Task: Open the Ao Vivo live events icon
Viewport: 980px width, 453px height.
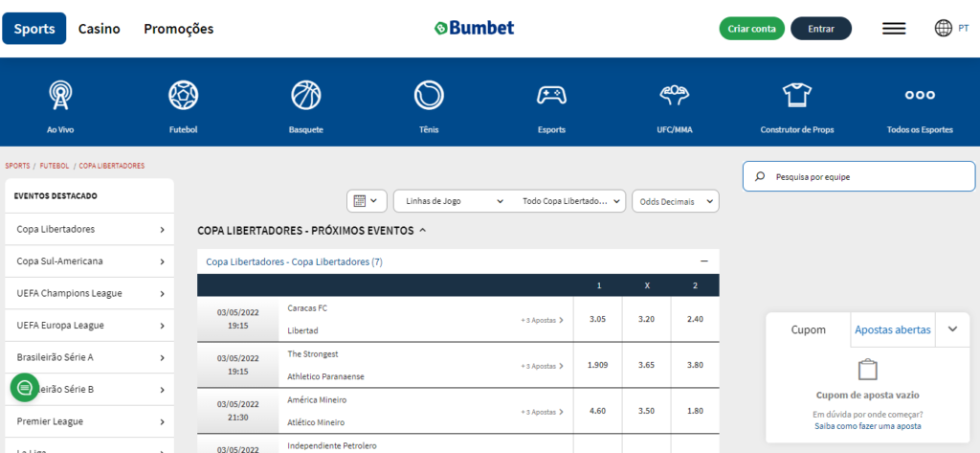Action: tap(60, 96)
